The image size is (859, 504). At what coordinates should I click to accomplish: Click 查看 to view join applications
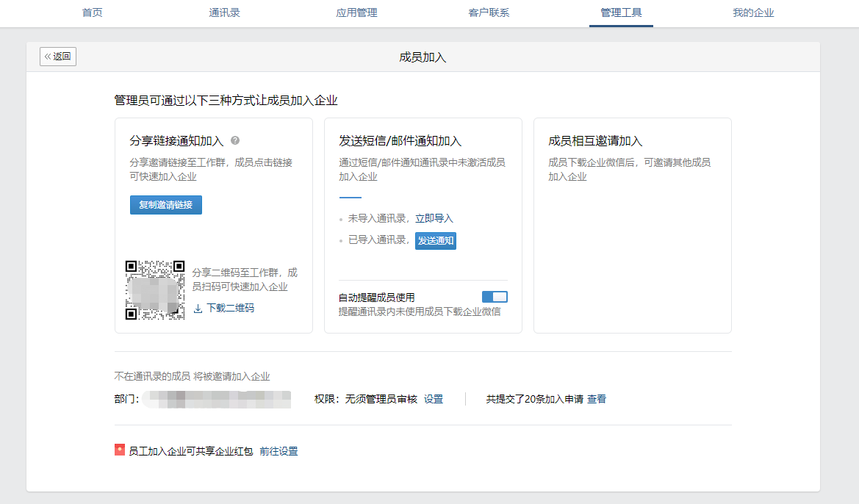click(x=597, y=399)
